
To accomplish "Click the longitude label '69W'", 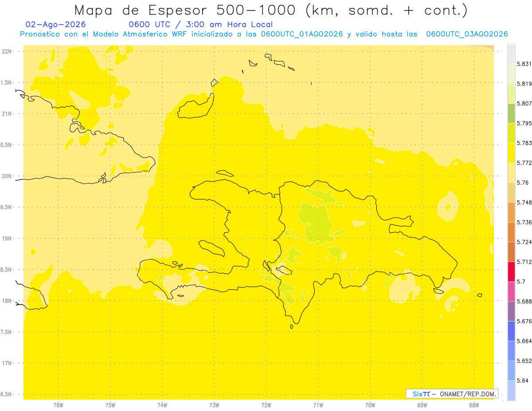I will pos(422,405).
